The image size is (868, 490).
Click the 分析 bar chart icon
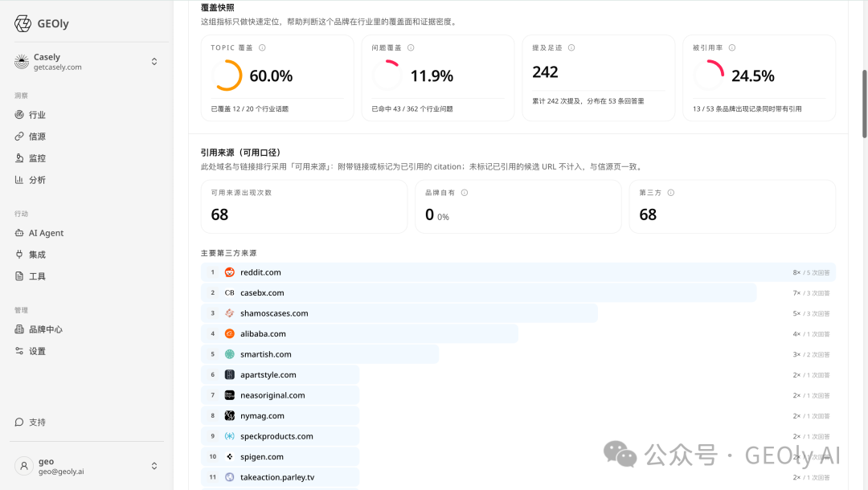click(x=19, y=180)
